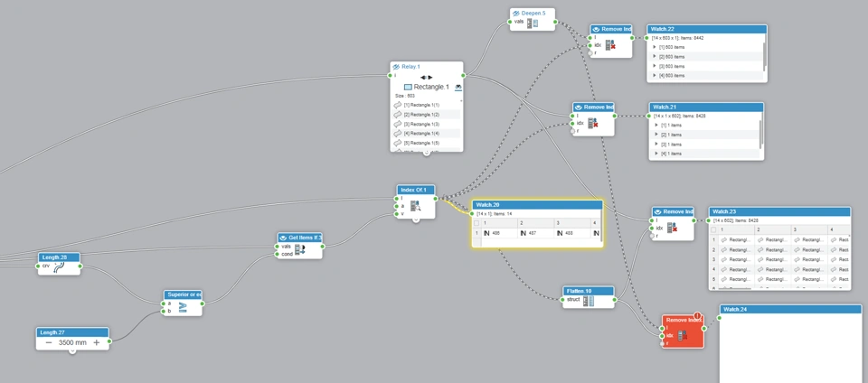Toggle the hidden-eye icon on Deepen.5
868x383 pixels.
[516, 13]
